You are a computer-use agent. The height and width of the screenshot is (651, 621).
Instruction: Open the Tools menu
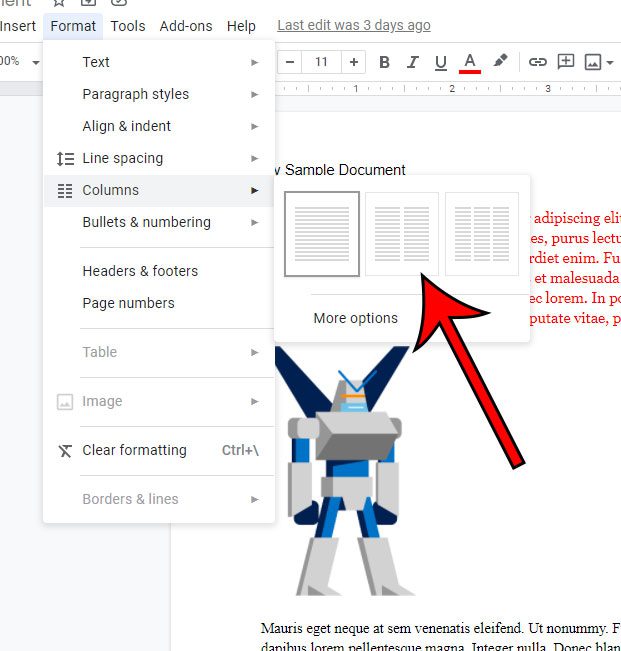coord(128,26)
